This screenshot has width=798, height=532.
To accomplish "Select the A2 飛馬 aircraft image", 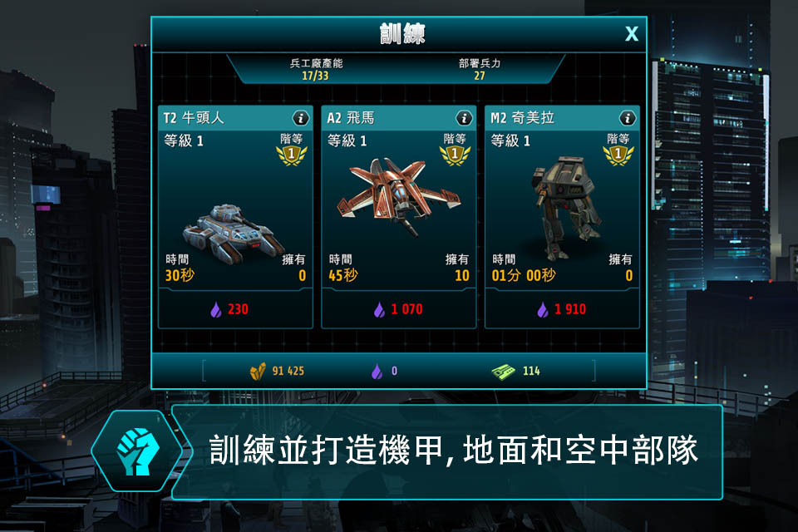I will (398, 196).
